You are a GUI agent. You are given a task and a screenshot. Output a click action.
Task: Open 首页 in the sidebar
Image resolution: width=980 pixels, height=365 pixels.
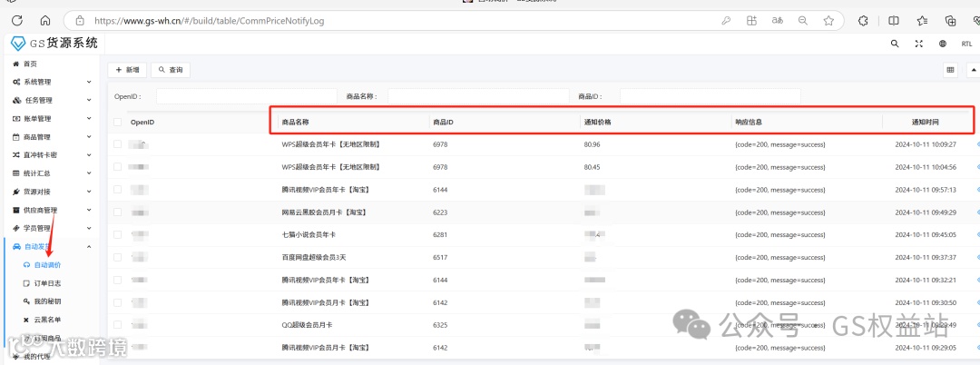coord(30,64)
